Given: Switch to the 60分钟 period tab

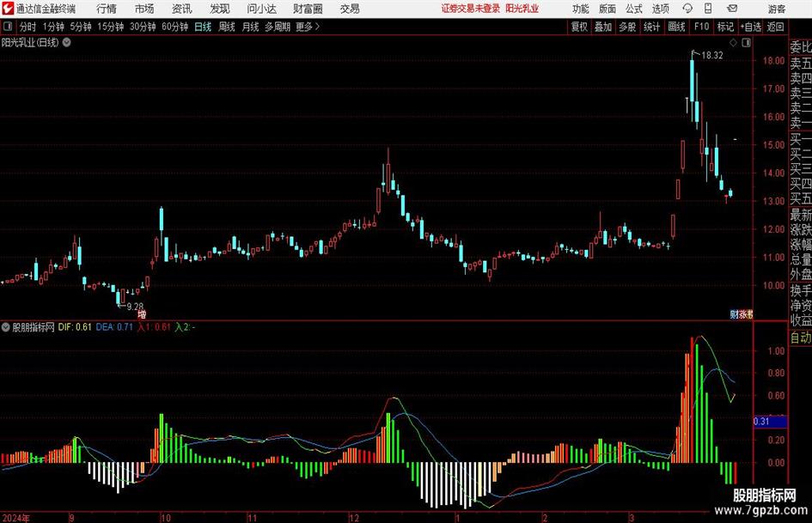Looking at the screenshot, I should coord(175,27).
